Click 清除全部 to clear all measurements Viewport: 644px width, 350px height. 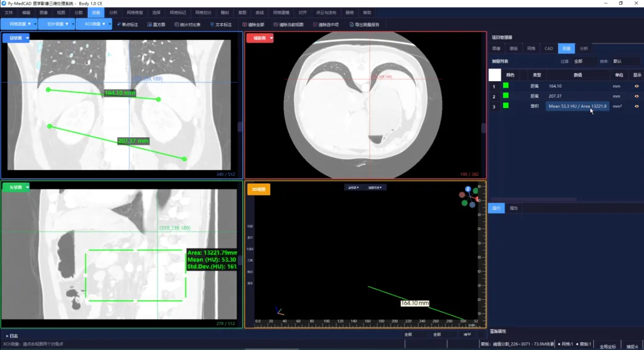253,24
